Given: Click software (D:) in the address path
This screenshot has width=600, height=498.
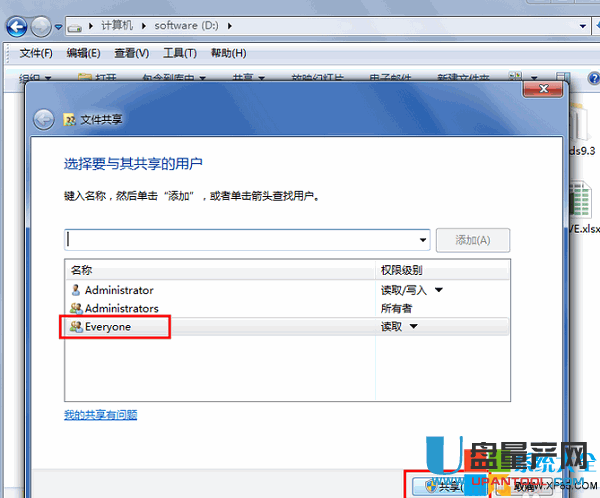Looking at the screenshot, I should [186, 26].
